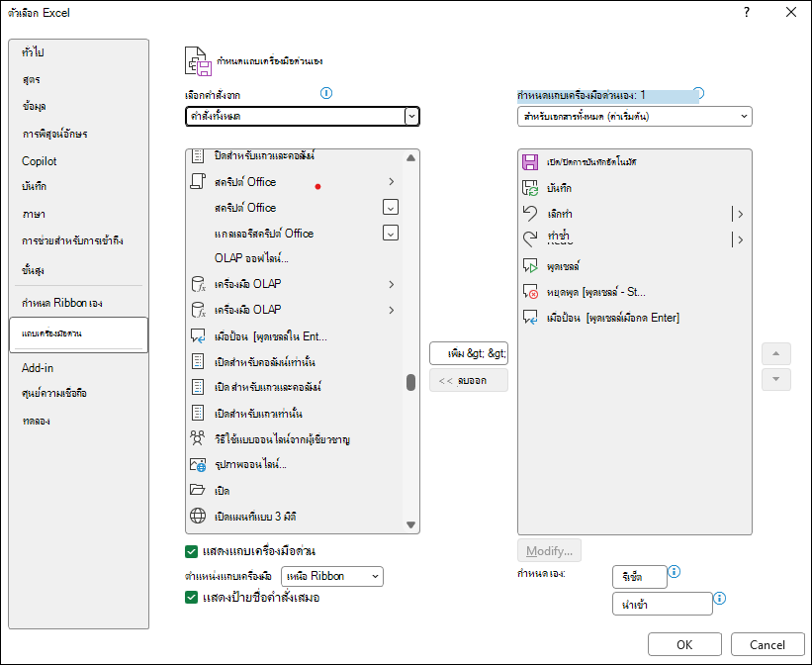Click the speak cells on Enter icon in left list
The width and height of the screenshot is (812, 665).
click(x=198, y=336)
